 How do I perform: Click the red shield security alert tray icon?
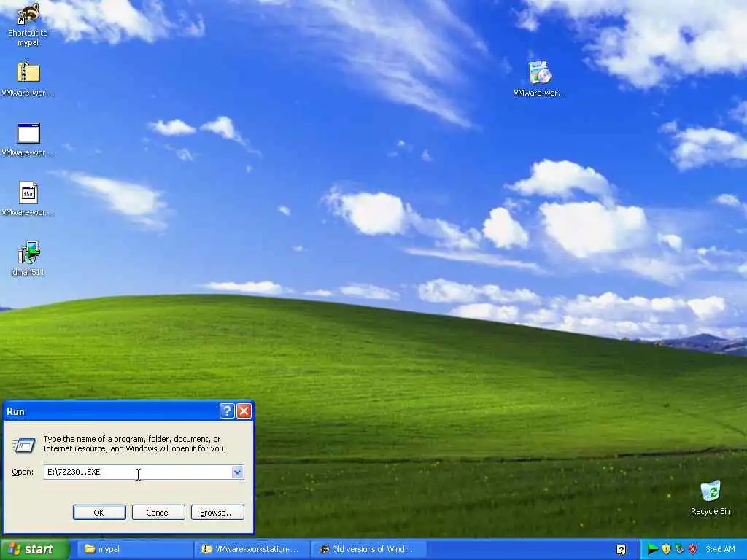point(693,550)
